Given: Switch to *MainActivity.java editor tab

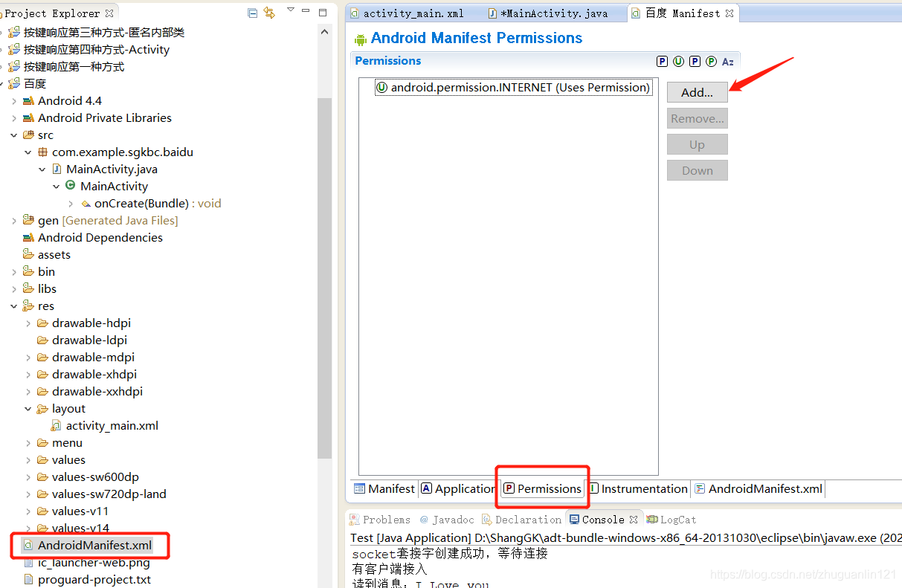Looking at the screenshot, I should click(548, 13).
